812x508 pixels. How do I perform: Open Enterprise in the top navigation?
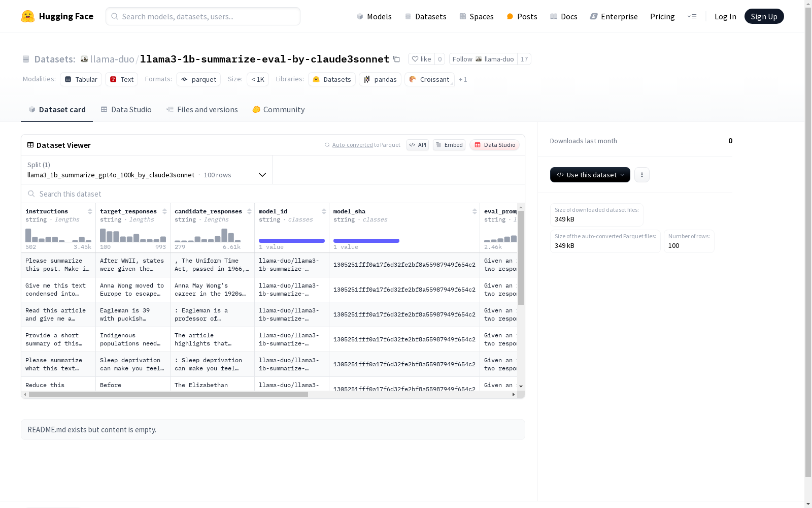click(x=614, y=16)
